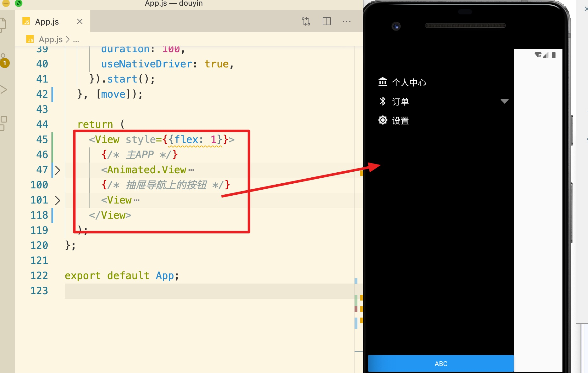Split the editor to the right
This screenshot has height=373, width=588.
pos(327,21)
